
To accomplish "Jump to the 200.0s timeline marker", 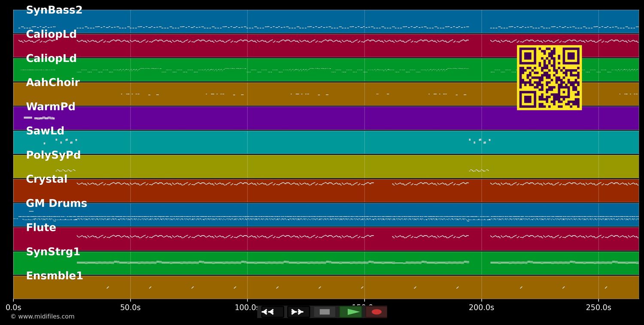I will click(x=481, y=307).
